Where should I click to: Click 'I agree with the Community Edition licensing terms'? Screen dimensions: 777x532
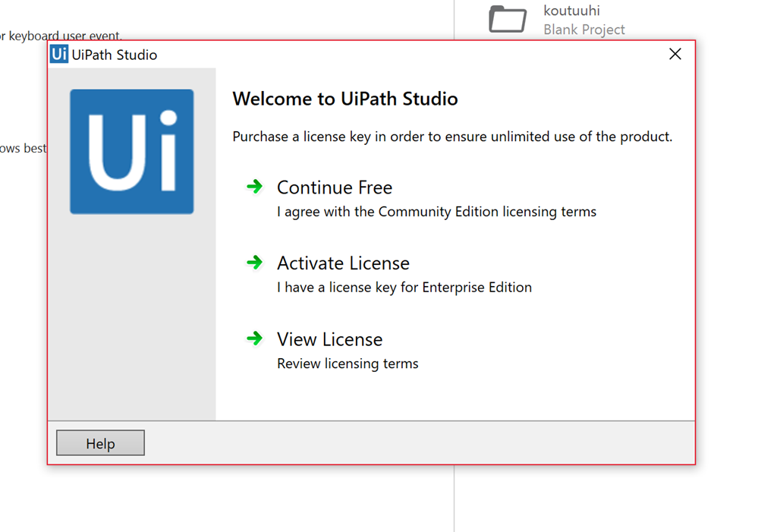436,212
